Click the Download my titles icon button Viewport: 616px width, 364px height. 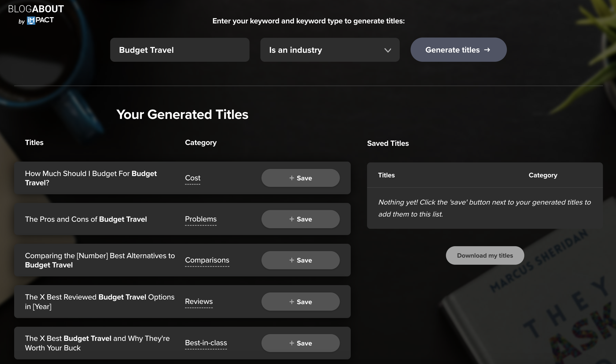[x=484, y=255]
